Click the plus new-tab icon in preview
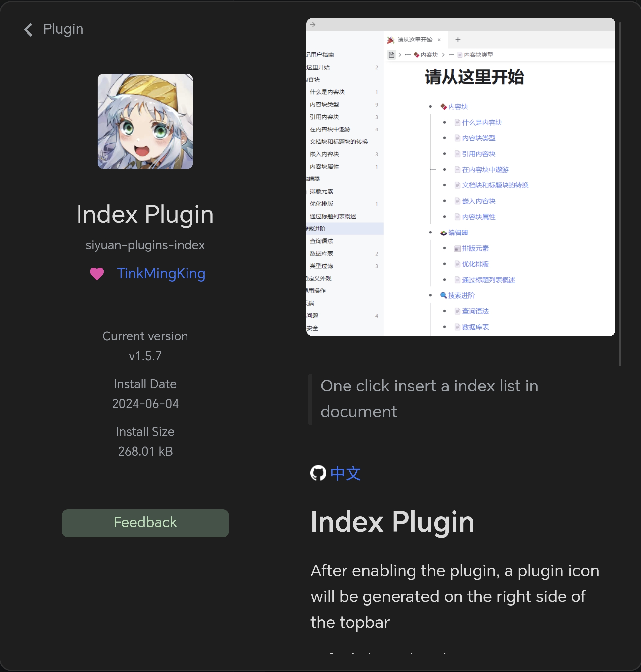641x672 pixels. click(x=458, y=40)
